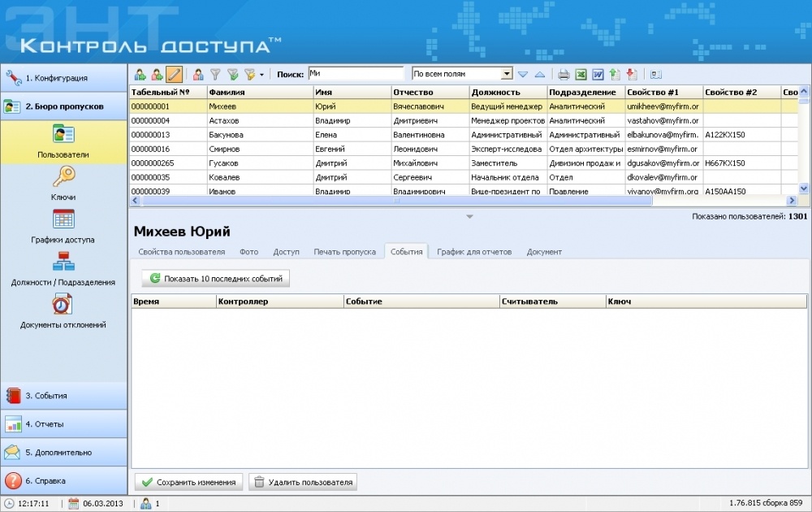Click the print icon in toolbar
Viewport: 812px width, 512px height.
564,74
